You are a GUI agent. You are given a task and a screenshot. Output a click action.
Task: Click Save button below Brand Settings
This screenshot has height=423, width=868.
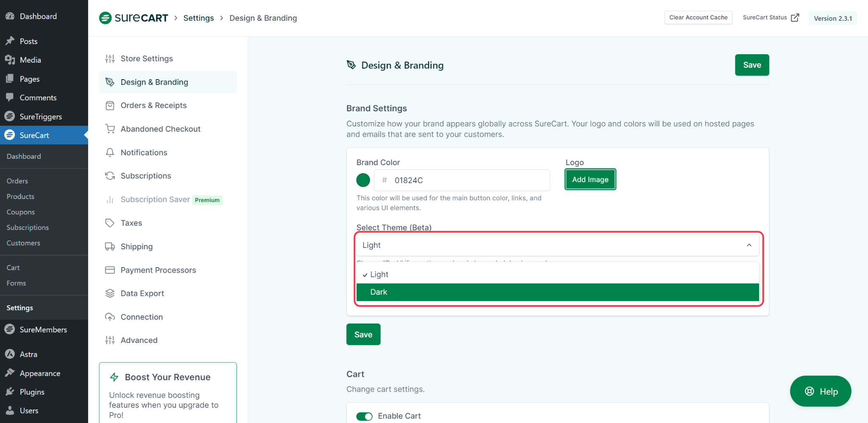point(363,335)
